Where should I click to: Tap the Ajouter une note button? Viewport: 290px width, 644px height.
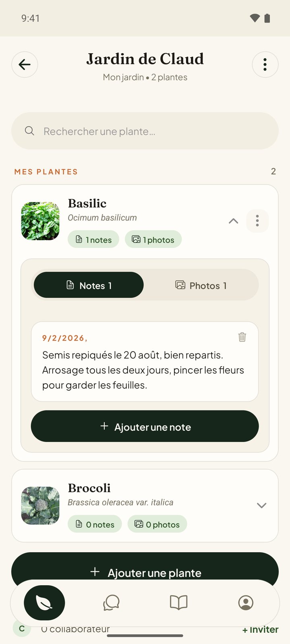click(x=145, y=426)
